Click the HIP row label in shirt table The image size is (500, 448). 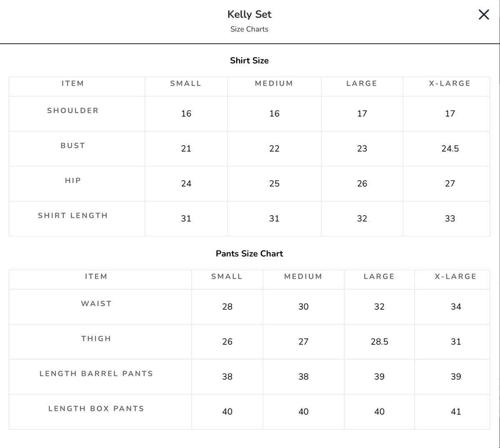(73, 181)
